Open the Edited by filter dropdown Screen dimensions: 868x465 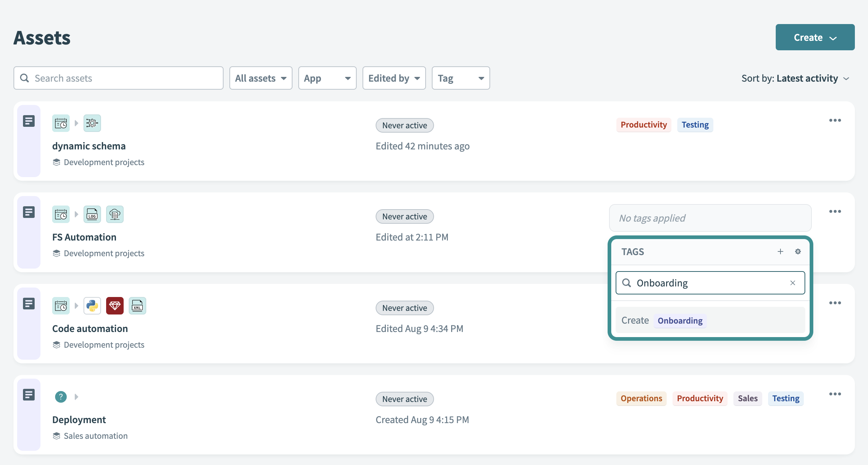(394, 78)
